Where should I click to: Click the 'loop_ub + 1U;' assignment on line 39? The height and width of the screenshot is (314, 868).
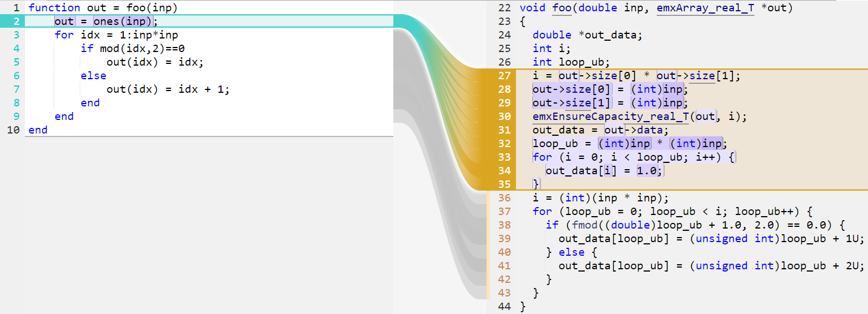tap(712, 239)
